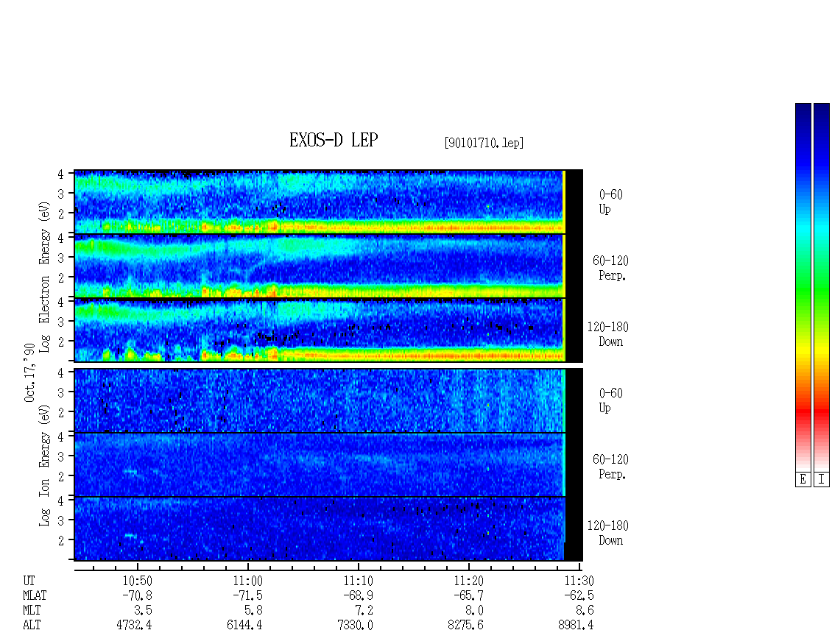Click the ALT value 6144.4
This screenshot has width=832, height=644.
click(x=244, y=626)
